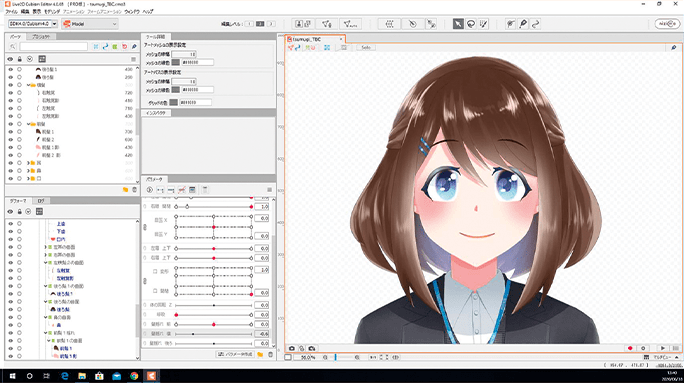Toggle lock circle for the 鼻 folder

(19, 171)
